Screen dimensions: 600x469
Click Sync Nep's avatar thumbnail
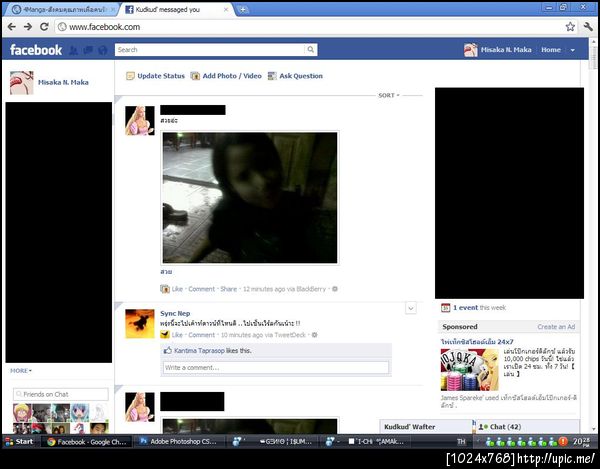pyautogui.click(x=140, y=324)
